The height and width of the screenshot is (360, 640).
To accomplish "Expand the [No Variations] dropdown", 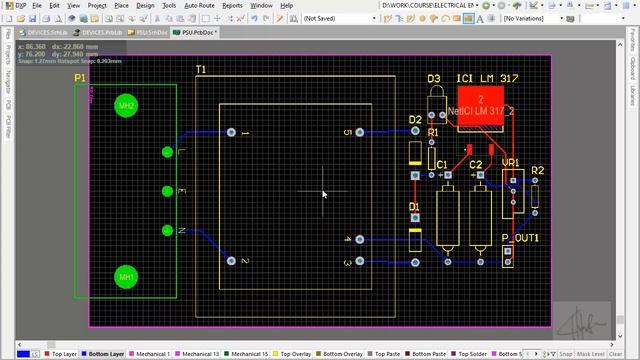I will pos(561,19).
